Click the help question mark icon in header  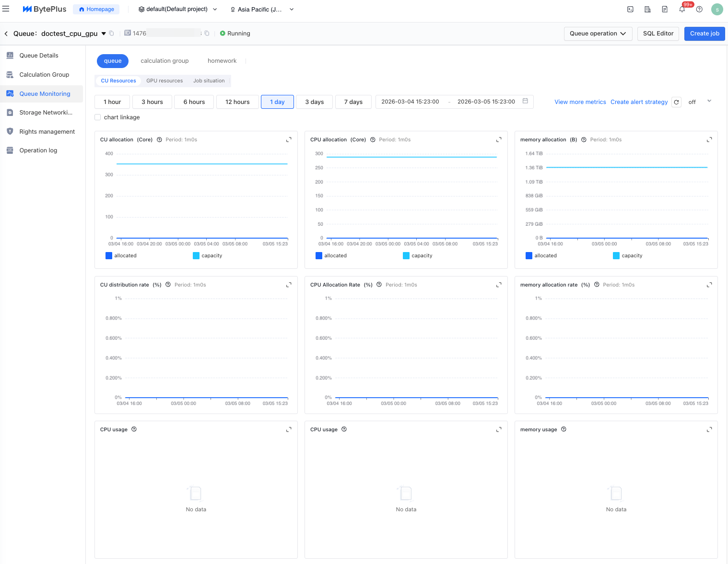pyautogui.click(x=699, y=9)
